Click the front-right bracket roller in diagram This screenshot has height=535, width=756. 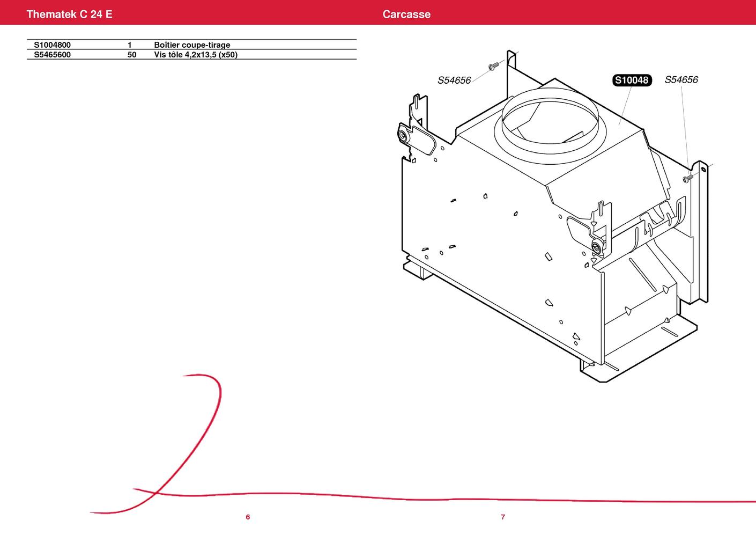pyautogui.click(x=596, y=247)
